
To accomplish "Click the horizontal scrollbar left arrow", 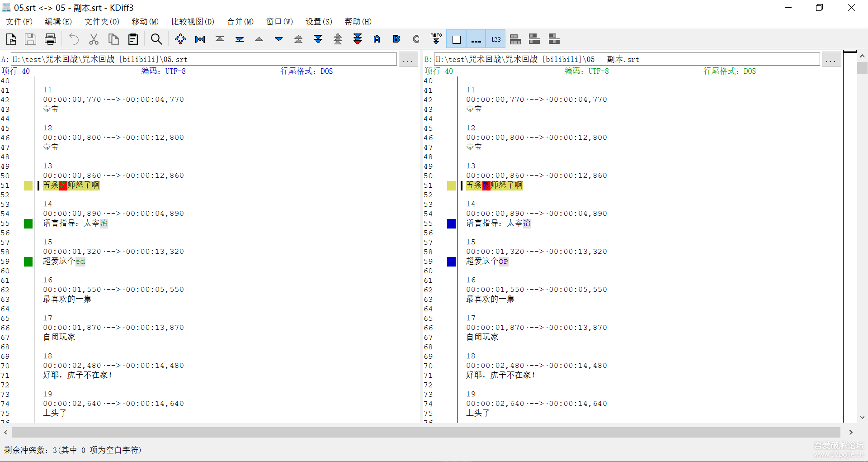I will 5,433.
